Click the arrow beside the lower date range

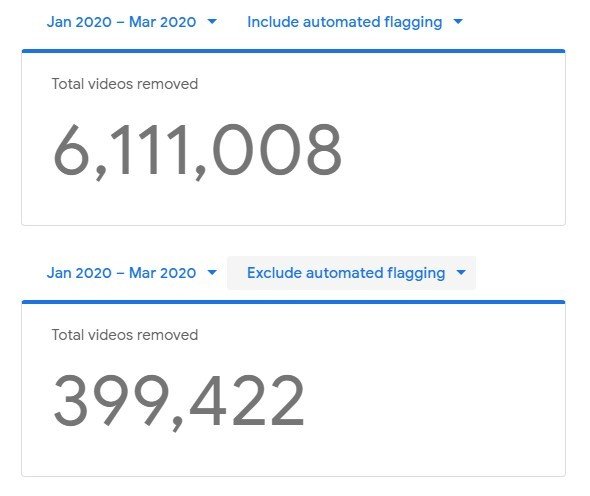click(x=212, y=272)
